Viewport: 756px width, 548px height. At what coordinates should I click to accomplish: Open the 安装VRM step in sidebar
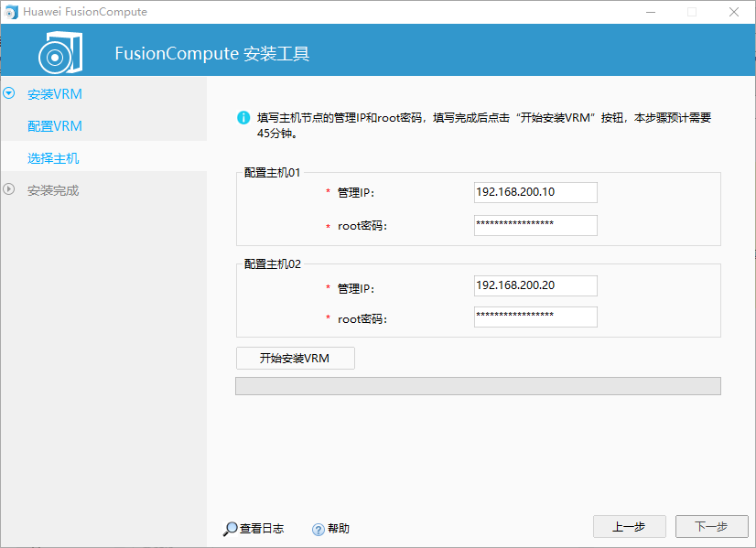click(x=55, y=94)
